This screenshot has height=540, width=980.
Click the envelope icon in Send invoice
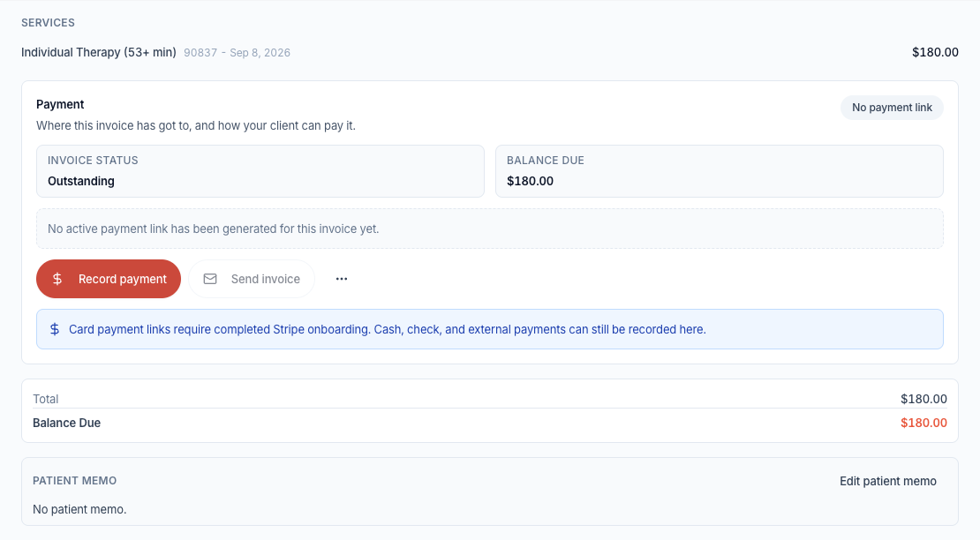[210, 279]
